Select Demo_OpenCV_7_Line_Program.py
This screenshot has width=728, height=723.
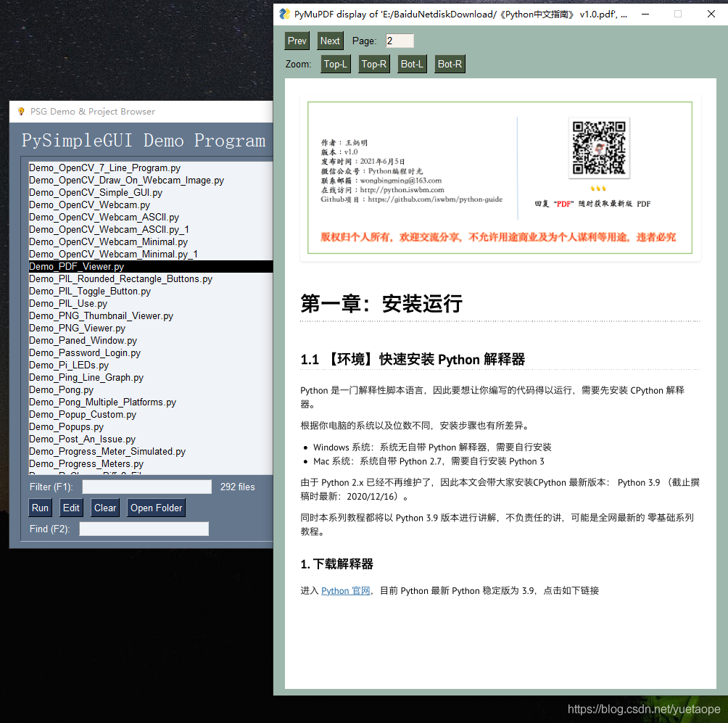click(151, 168)
